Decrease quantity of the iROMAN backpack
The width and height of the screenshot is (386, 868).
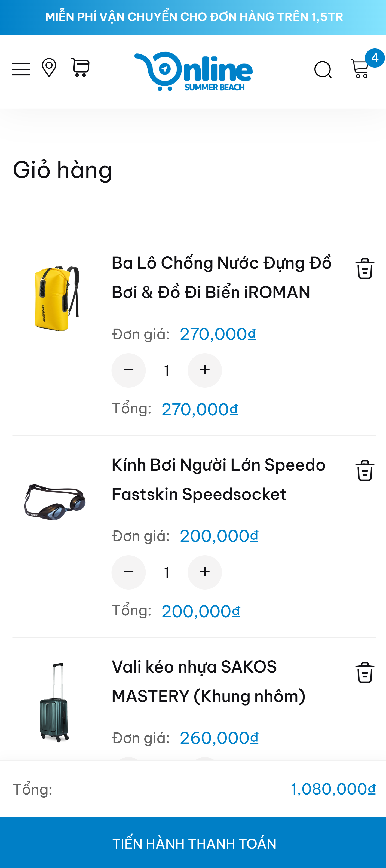click(128, 370)
